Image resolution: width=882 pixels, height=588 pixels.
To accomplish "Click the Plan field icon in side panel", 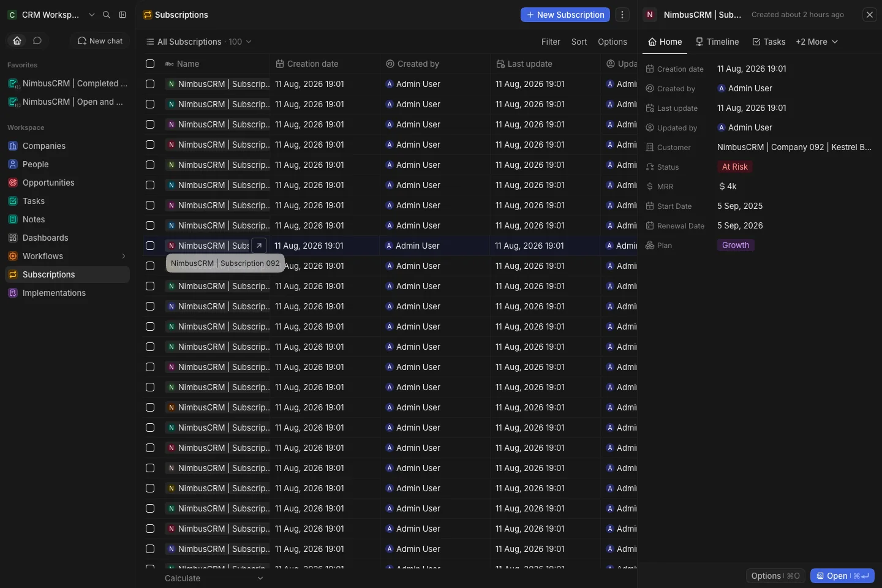I will tap(650, 245).
